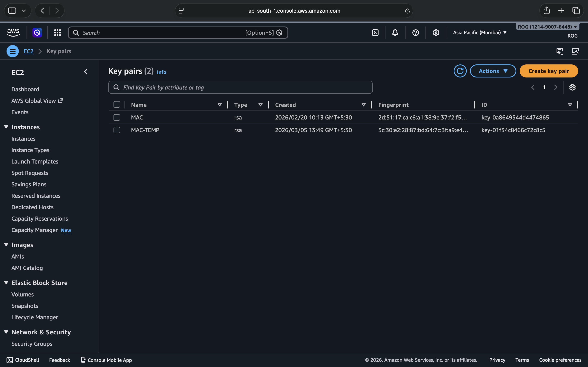Open the help question mark menu

point(415,33)
